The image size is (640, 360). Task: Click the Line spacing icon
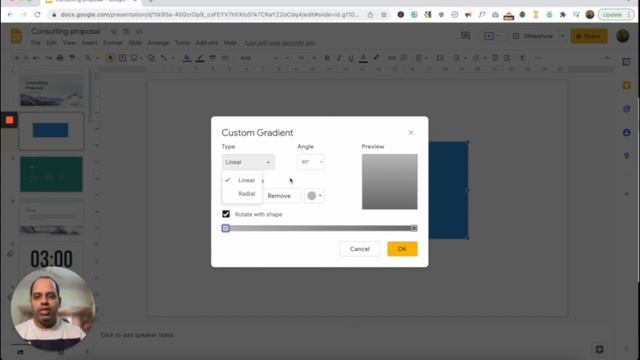tap(440, 58)
